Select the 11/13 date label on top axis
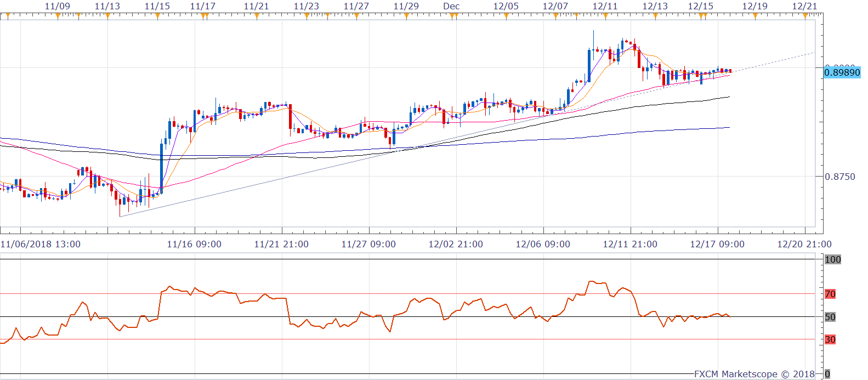 coord(107,6)
